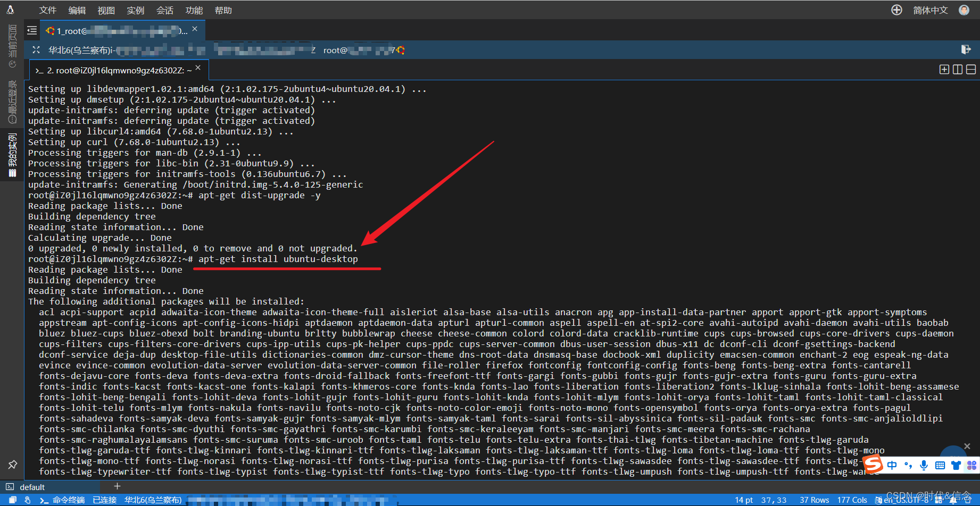
Task: Click 华北6(乌兰察布) region in status bar
Action: point(153,500)
